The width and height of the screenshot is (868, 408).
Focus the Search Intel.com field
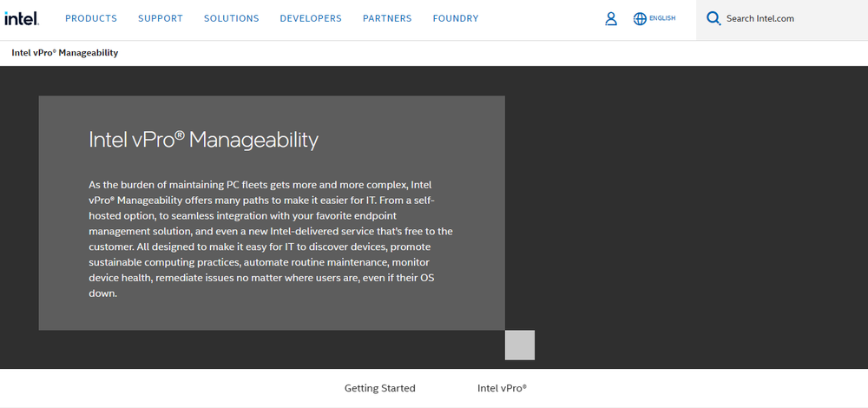click(782, 20)
